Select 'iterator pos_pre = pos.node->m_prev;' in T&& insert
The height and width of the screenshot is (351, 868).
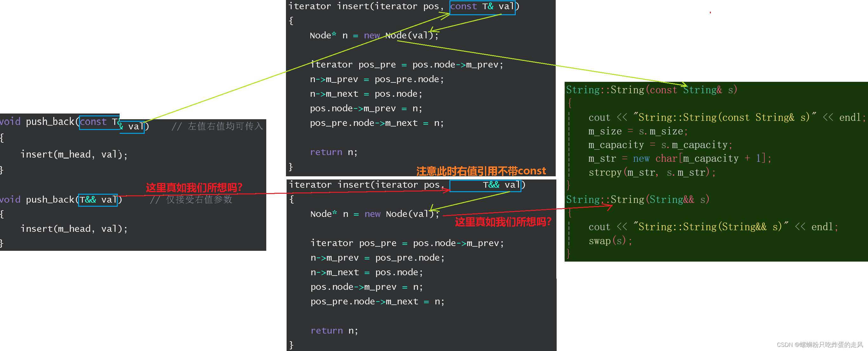pyautogui.click(x=407, y=243)
